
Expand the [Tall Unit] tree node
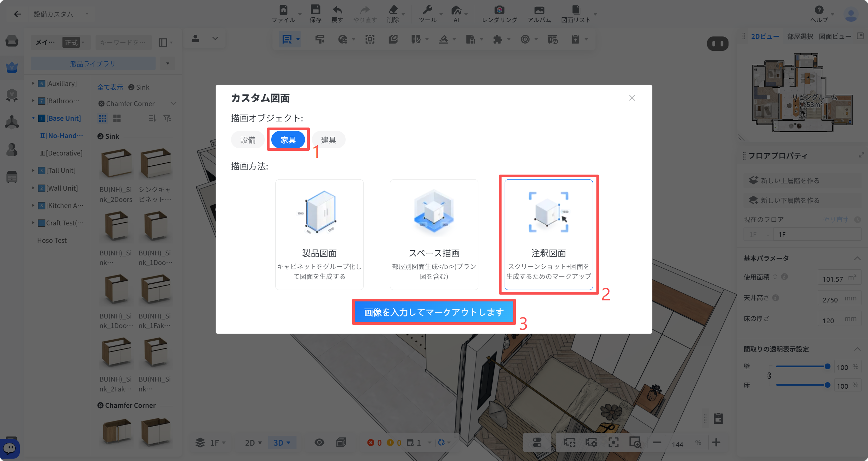point(33,170)
